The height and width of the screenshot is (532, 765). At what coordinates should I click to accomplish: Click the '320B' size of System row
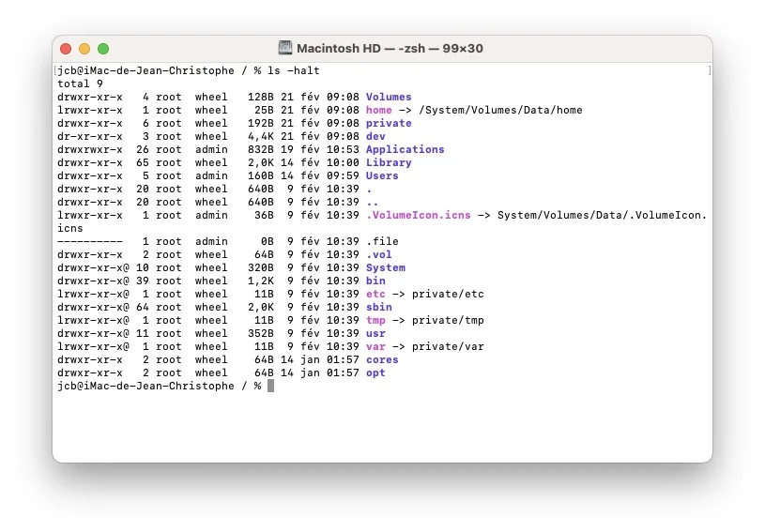(261, 268)
